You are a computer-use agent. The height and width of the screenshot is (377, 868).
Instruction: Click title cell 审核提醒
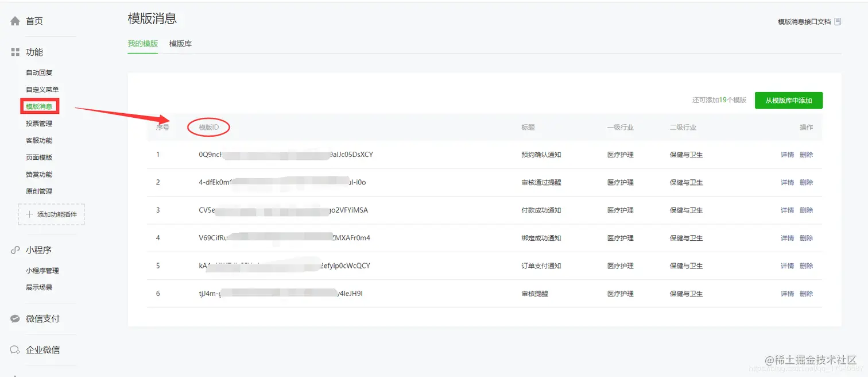click(534, 294)
